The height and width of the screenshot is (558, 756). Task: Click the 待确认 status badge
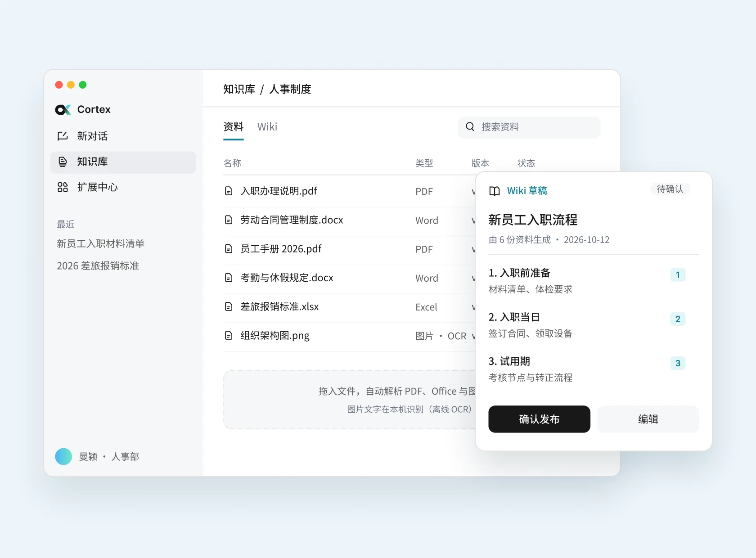[x=670, y=189]
